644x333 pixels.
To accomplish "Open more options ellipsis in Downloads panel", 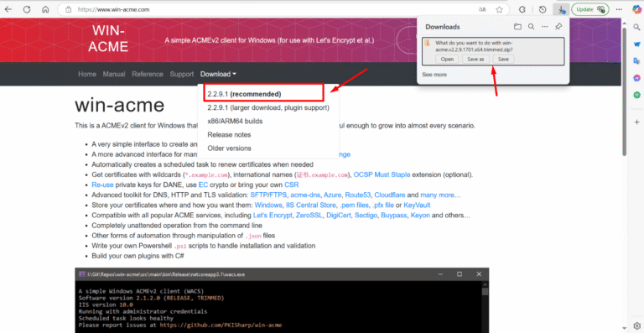I will [544, 27].
